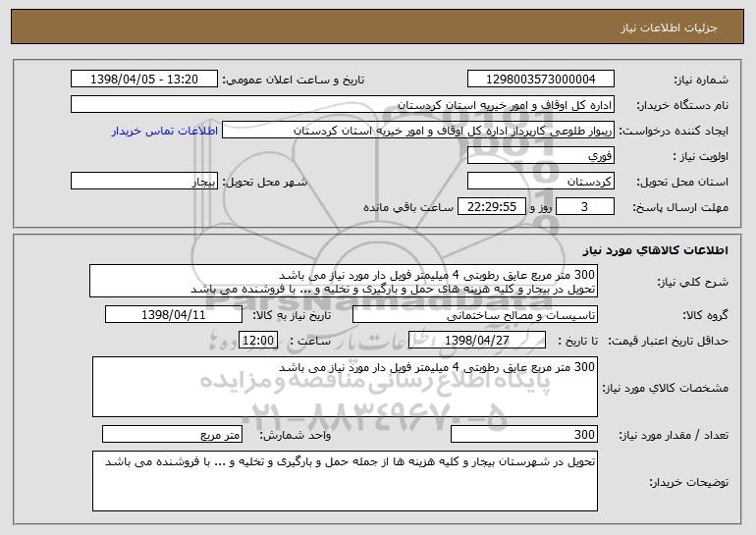Click the label شهر محل تحویل
Viewport: 756px width, 535px height.
tap(264, 182)
